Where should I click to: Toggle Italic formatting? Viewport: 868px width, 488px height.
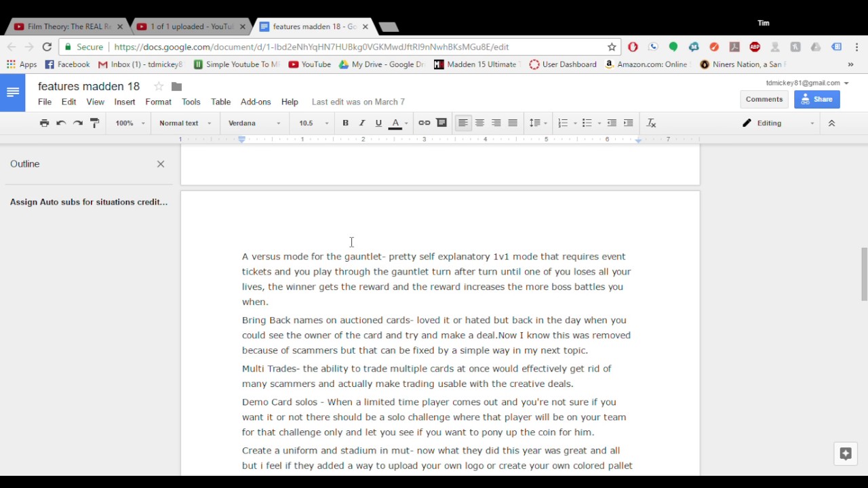point(362,123)
